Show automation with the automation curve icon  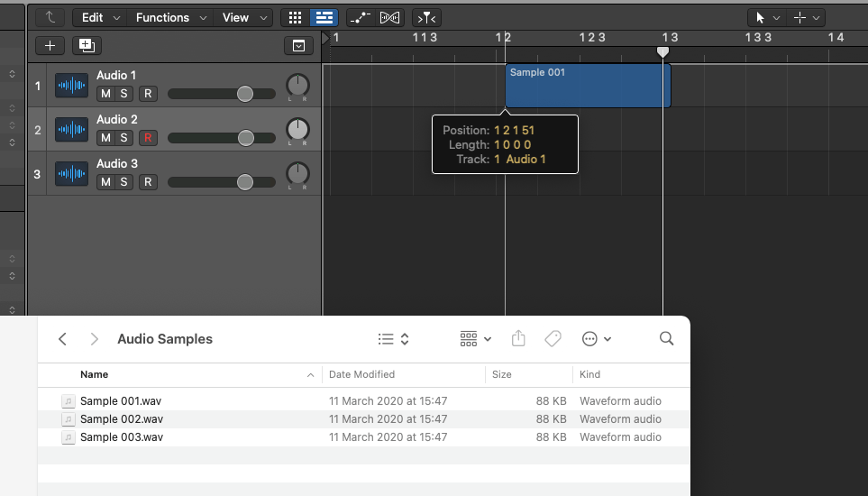pyautogui.click(x=359, y=17)
